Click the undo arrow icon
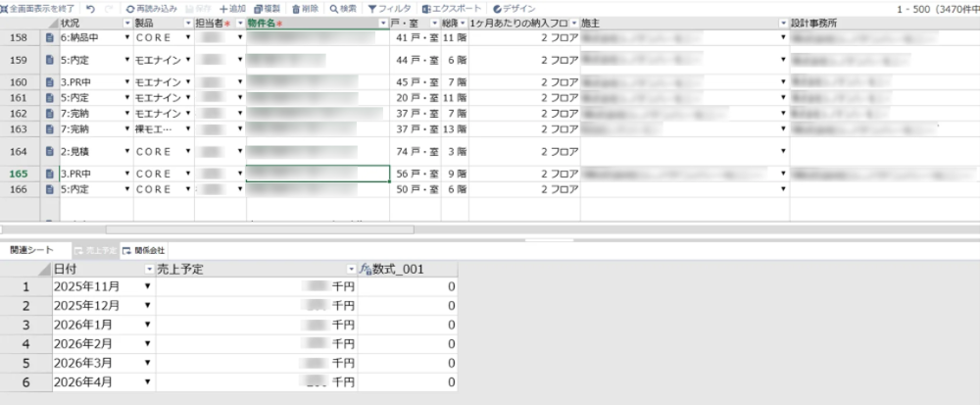 pos(90,8)
